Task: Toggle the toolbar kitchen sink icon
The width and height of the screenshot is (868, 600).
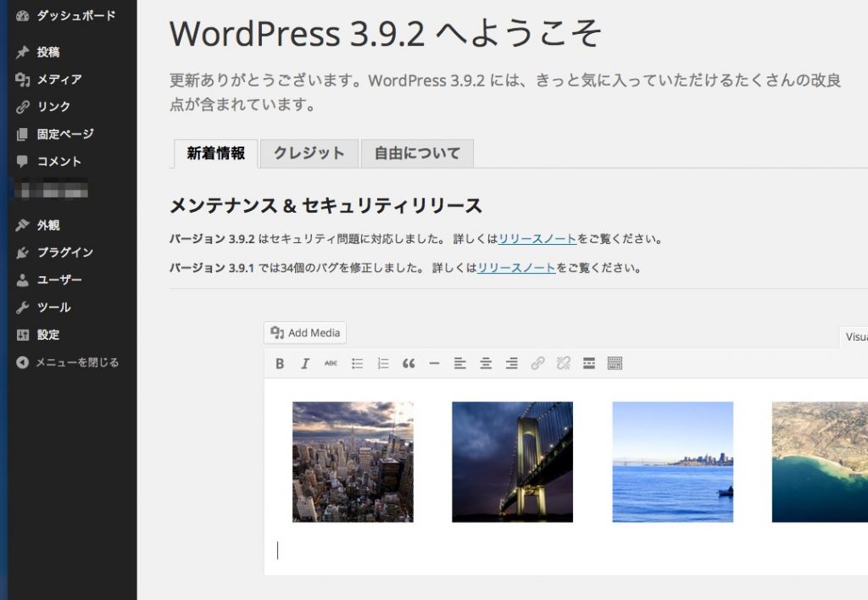Action: click(x=615, y=364)
